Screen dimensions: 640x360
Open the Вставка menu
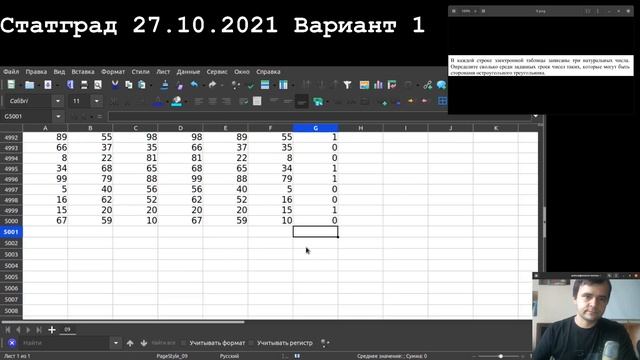click(83, 71)
